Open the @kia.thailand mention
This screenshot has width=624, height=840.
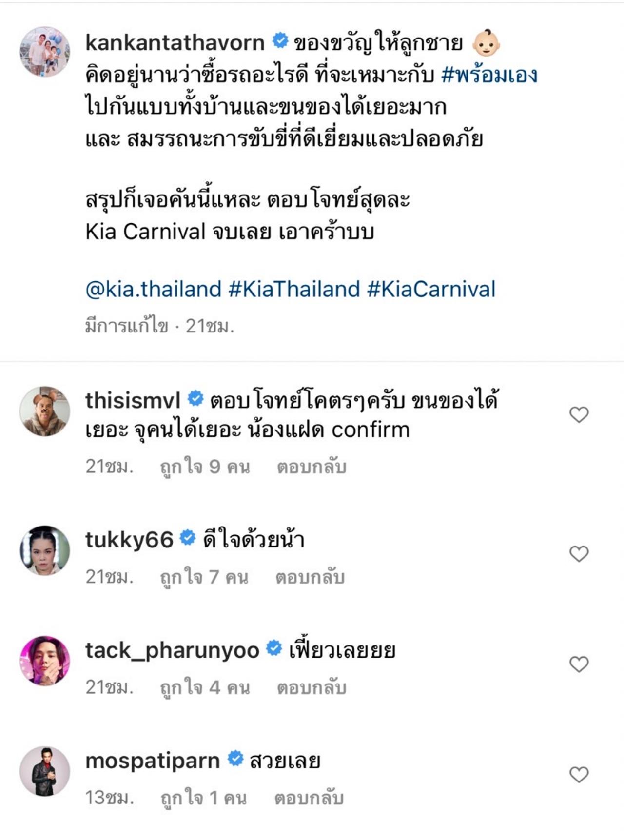tap(153, 289)
